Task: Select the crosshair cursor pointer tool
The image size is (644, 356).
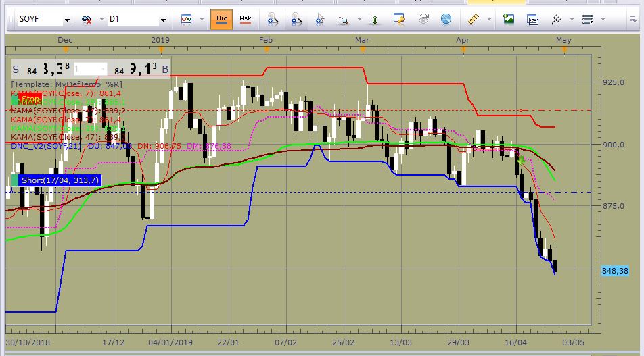Action: tap(320, 19)
